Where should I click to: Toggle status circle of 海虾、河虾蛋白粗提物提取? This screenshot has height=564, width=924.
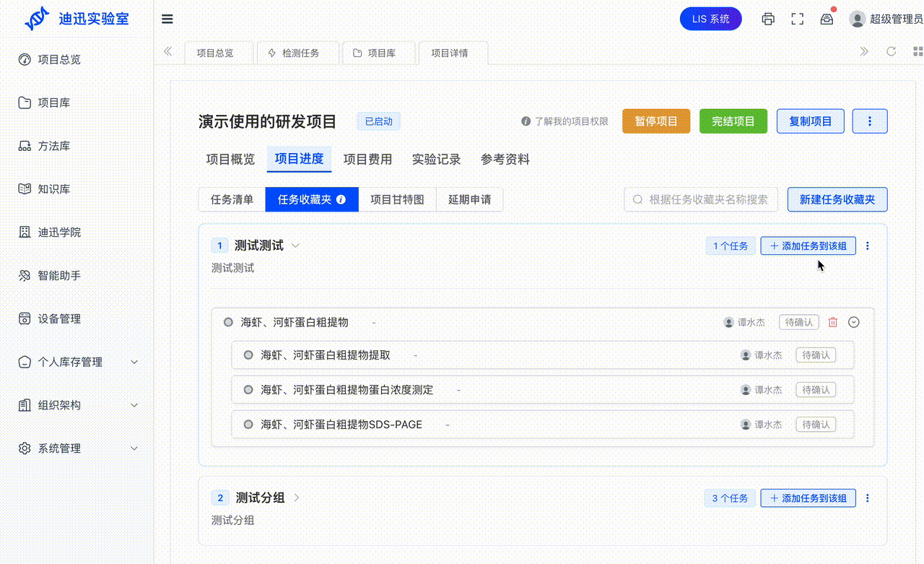click(248, 355)
